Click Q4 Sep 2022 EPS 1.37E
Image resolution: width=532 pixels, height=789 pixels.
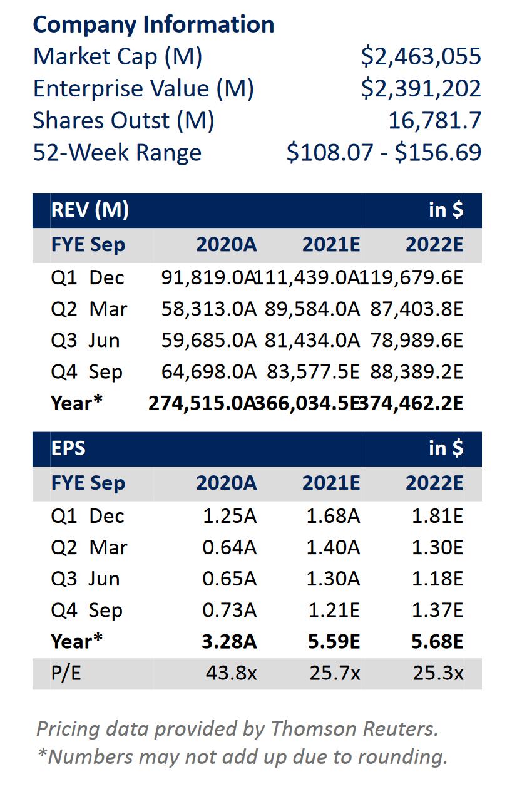point(436,611)
